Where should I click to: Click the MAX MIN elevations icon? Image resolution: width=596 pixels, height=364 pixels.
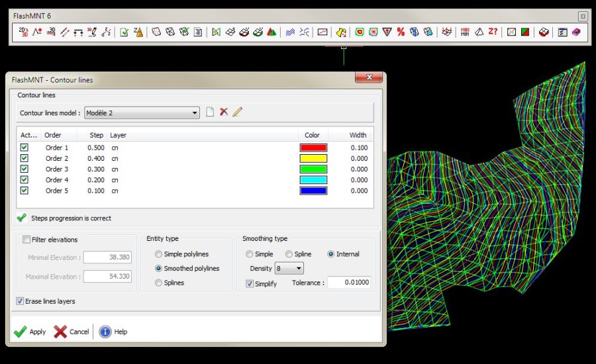pyautogui.click(x=465, y=32)
